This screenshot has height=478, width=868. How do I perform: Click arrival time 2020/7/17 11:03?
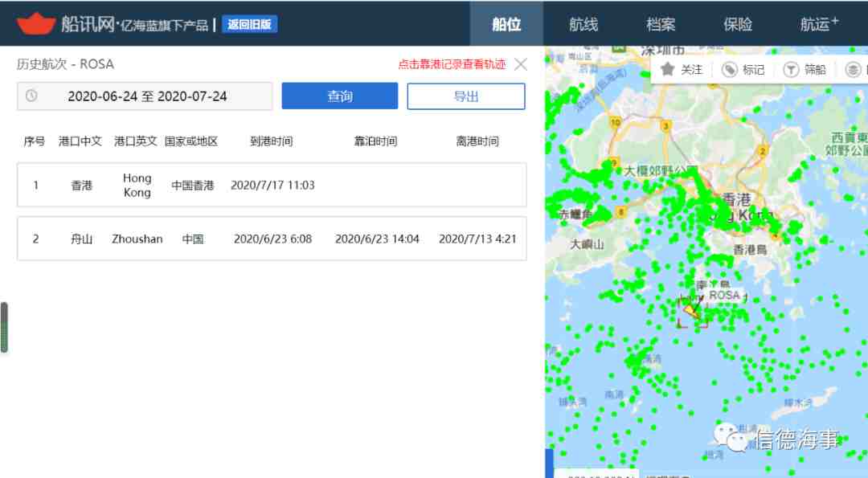point(272,186)
